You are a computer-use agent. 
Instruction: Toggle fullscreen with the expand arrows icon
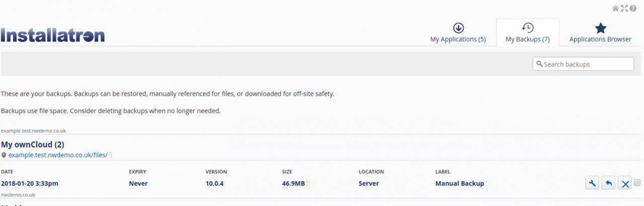coord(624,9)
